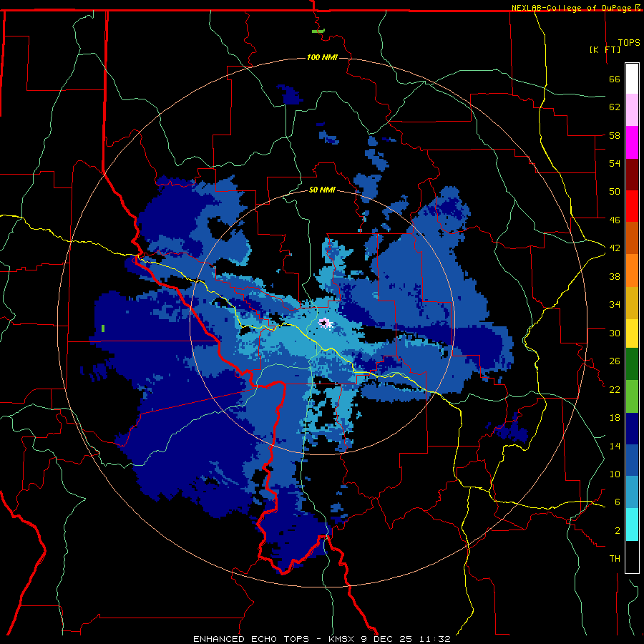
Task: Click the legend value 38
Action: (x=615, y=276)
